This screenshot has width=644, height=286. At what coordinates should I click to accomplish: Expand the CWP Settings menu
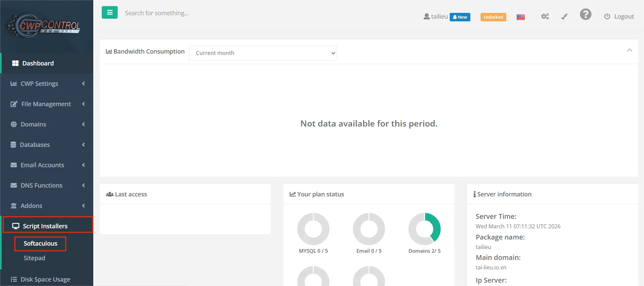coord(39,84)
